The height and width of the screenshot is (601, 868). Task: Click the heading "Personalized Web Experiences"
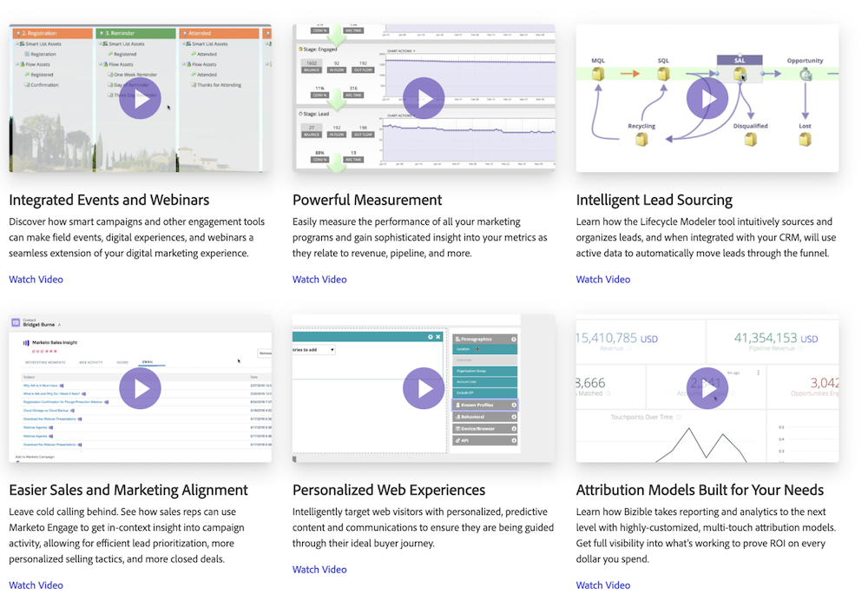pyautogui.click(x=389, y=490)
